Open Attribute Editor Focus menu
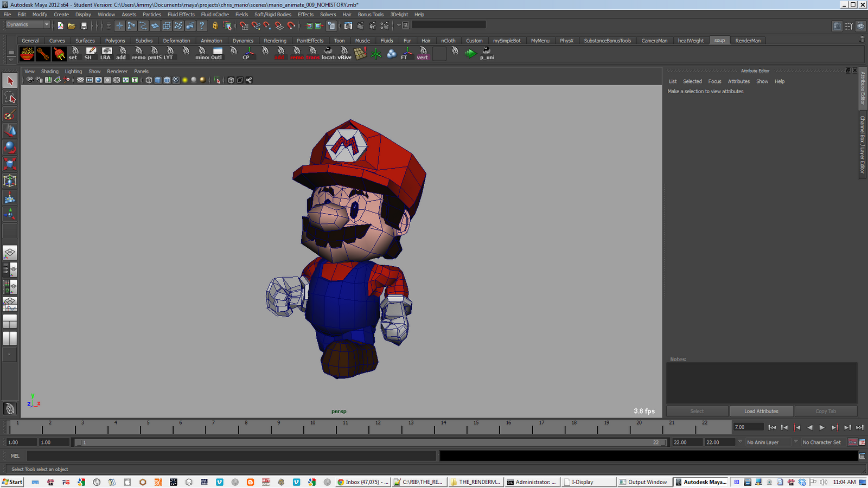The image size is (868, 488). tap(714, 81)
